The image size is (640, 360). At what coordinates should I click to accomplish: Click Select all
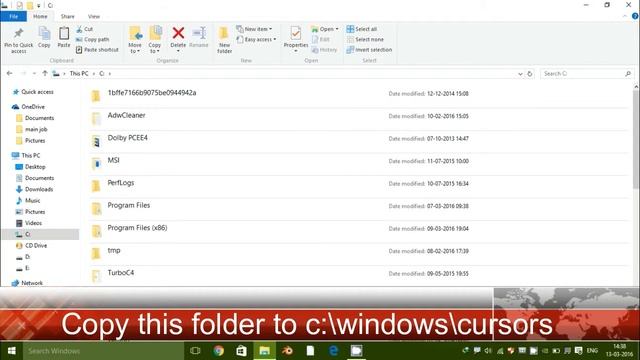pos(362,29)
